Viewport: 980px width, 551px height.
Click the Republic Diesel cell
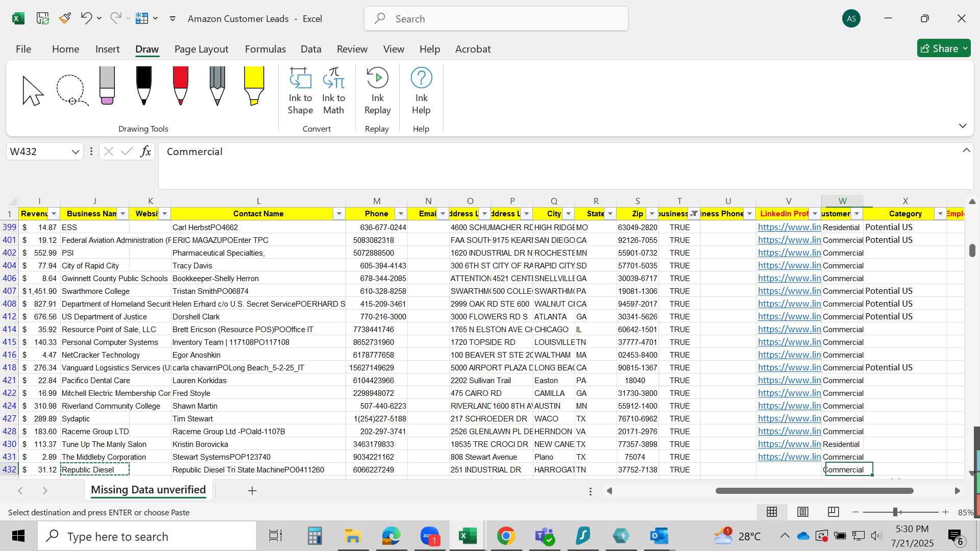(x=95, y=469)
